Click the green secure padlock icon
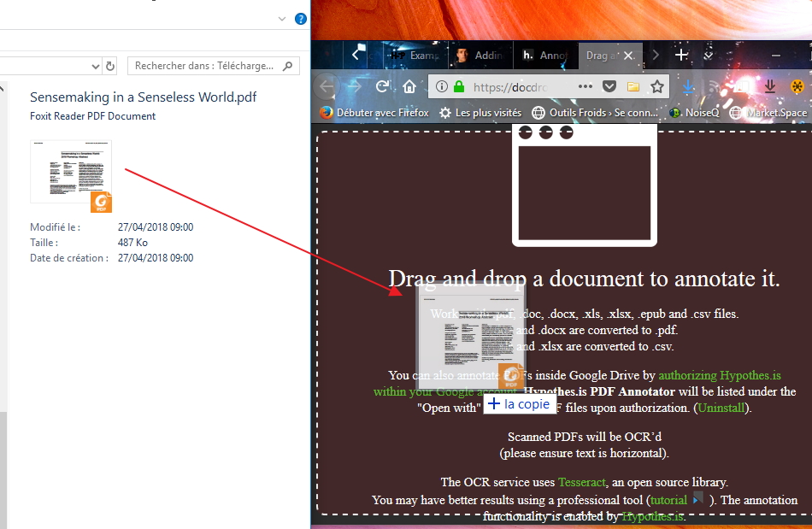This screenshot has height=529, width=812. pos(459,86)
